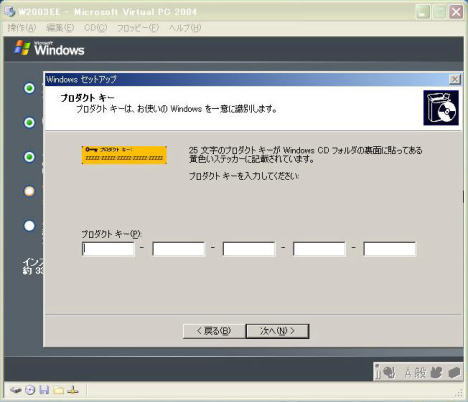Click the 戻る(B) back button

[214, 331]
